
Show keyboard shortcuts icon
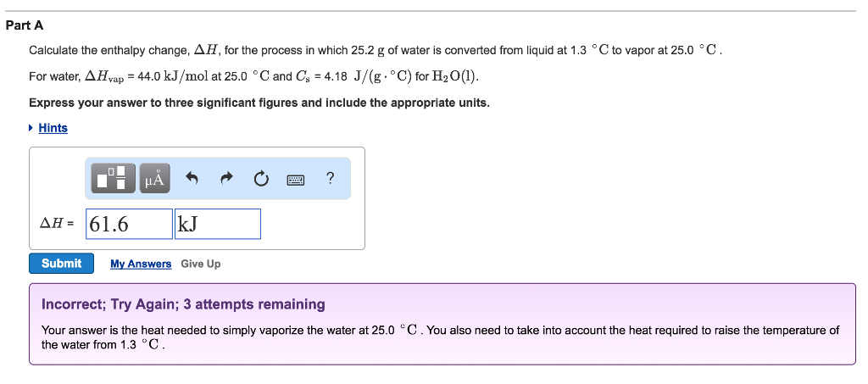[x=296, y=179]
